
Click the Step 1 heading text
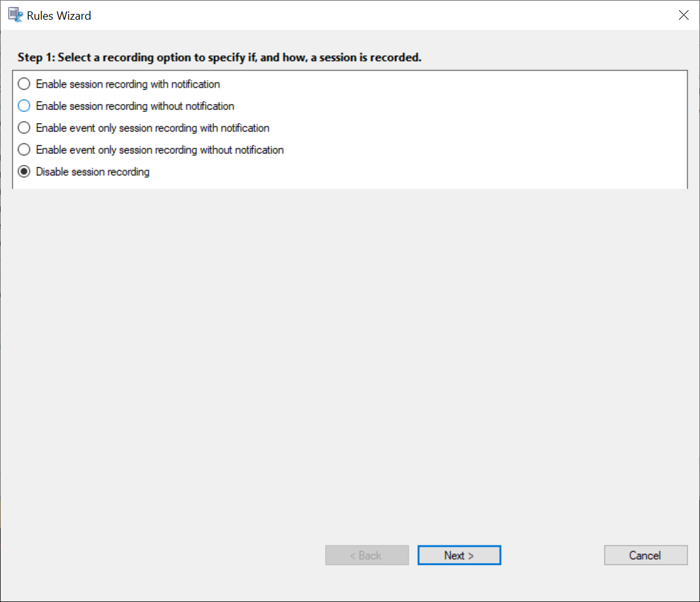click(220, 58)
